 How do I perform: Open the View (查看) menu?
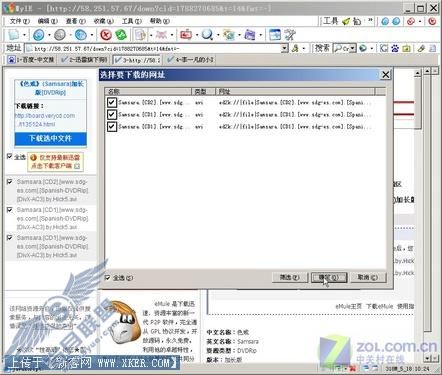point(76,21)
